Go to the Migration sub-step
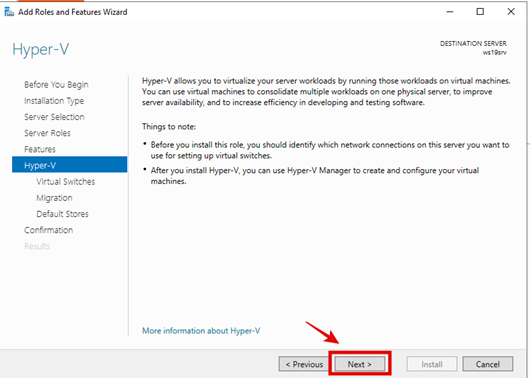Screen dimensions: 530x378 click(x=54, y=198)
